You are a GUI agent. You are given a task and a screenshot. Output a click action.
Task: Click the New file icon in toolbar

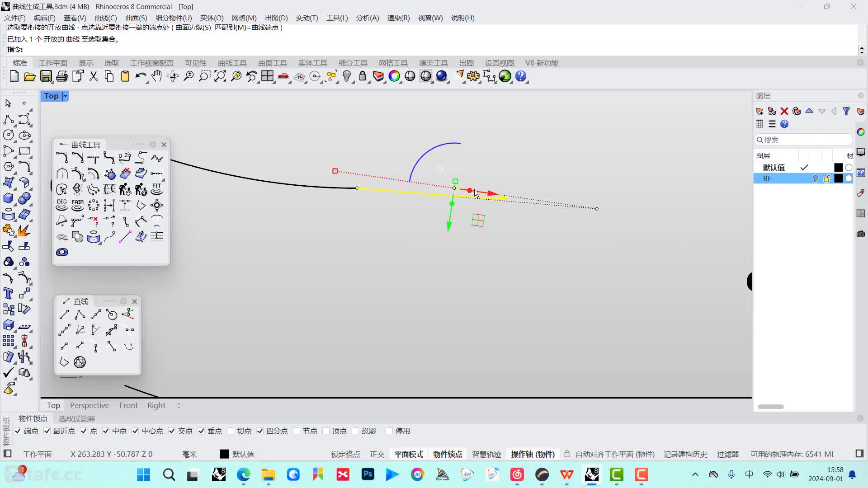pos(14,76)
